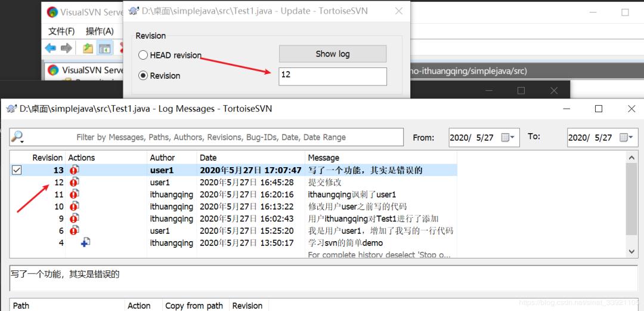Select revision number 12 in the log list
Viewport: 644px width, 311px height.
[x=59, y=182]
